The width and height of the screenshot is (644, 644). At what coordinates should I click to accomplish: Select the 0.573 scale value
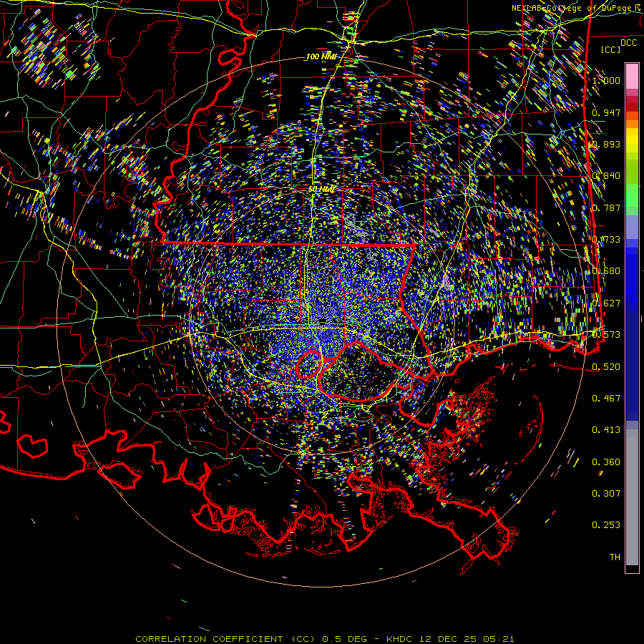pos(606,335)
